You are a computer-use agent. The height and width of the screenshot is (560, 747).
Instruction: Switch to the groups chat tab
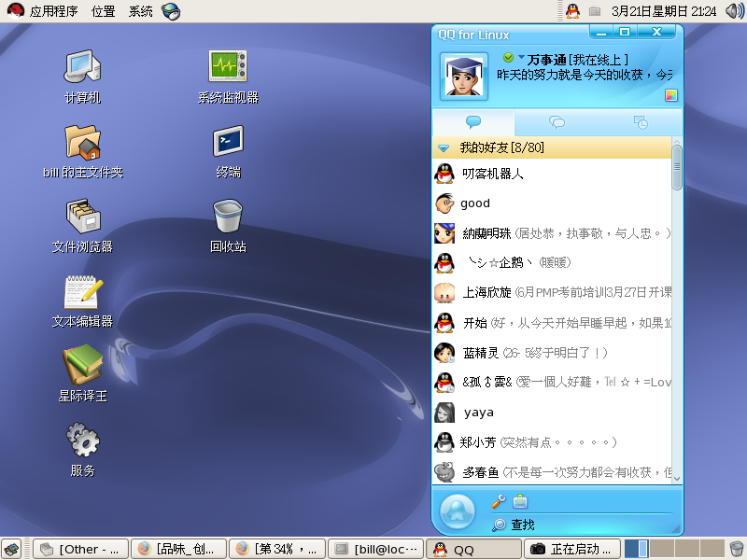coord(557,122)
